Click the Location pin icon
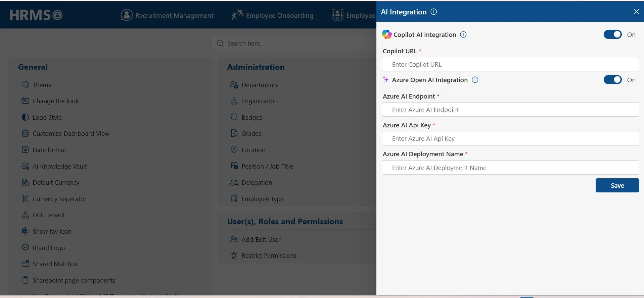 tap(234, 150)
